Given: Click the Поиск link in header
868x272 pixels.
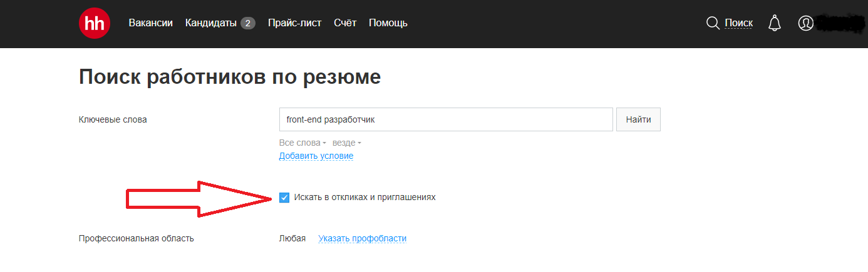Looking at the screenshot, I should point(738,23).
